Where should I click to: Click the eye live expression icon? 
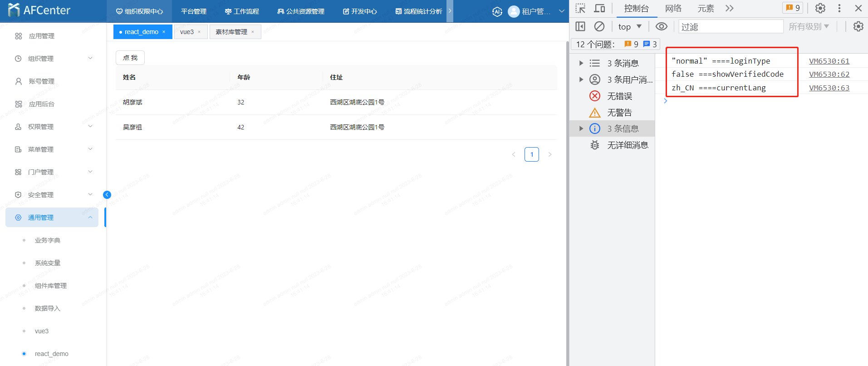(662, 26)
